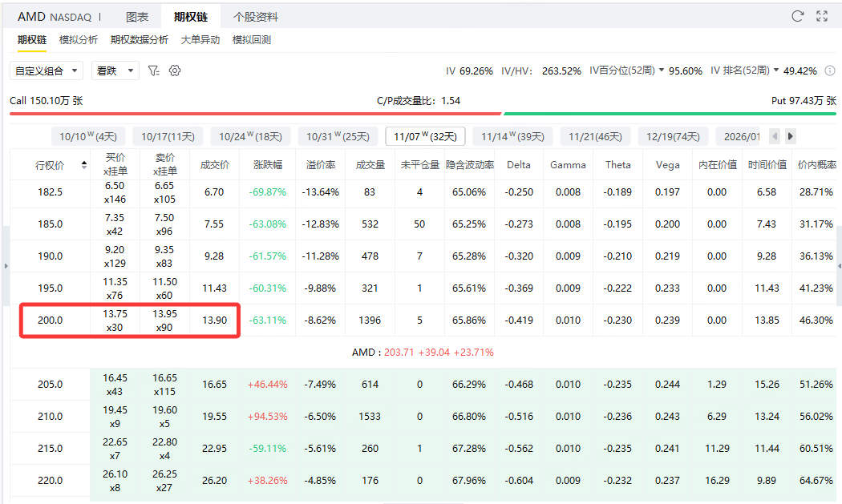Click 成交价 column header
The width and height of the screenshot is (842, 504).
click(x=214, y=165)
